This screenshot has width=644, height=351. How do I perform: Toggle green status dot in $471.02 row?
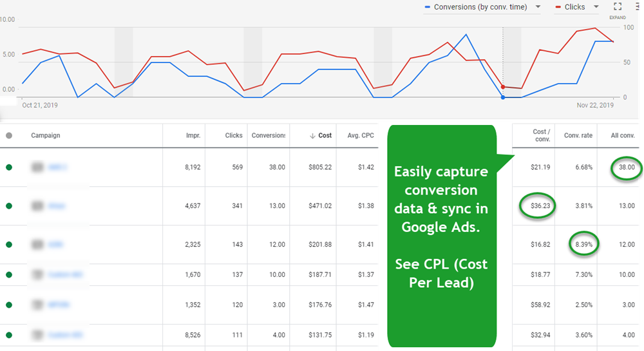tap(9, 205)
